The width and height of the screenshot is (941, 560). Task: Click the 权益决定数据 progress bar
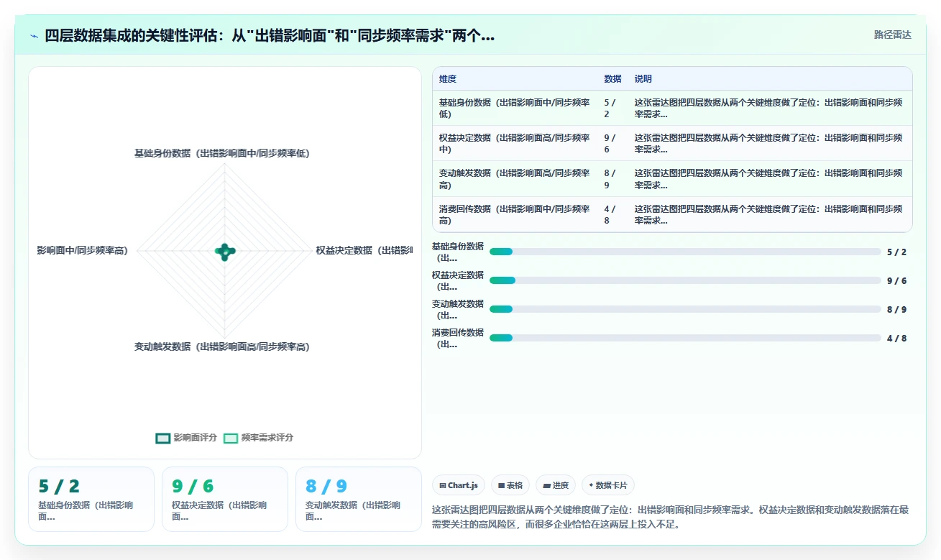(x=685, y=280)
